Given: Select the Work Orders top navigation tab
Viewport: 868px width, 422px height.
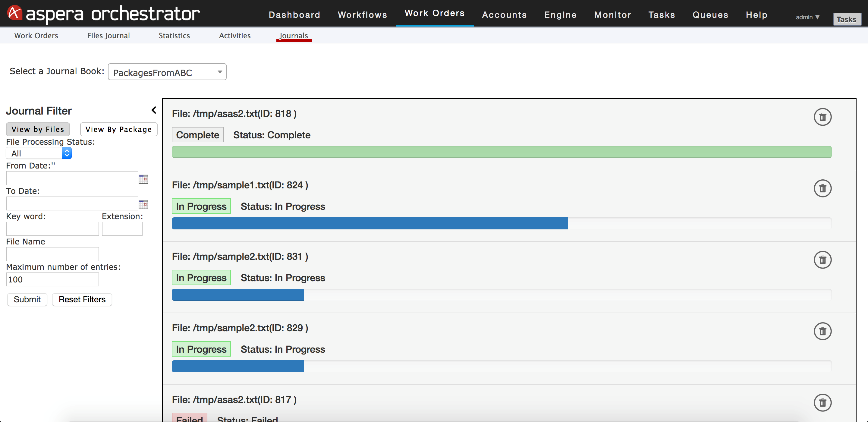Looking at the screenshot, I should 434,13.
